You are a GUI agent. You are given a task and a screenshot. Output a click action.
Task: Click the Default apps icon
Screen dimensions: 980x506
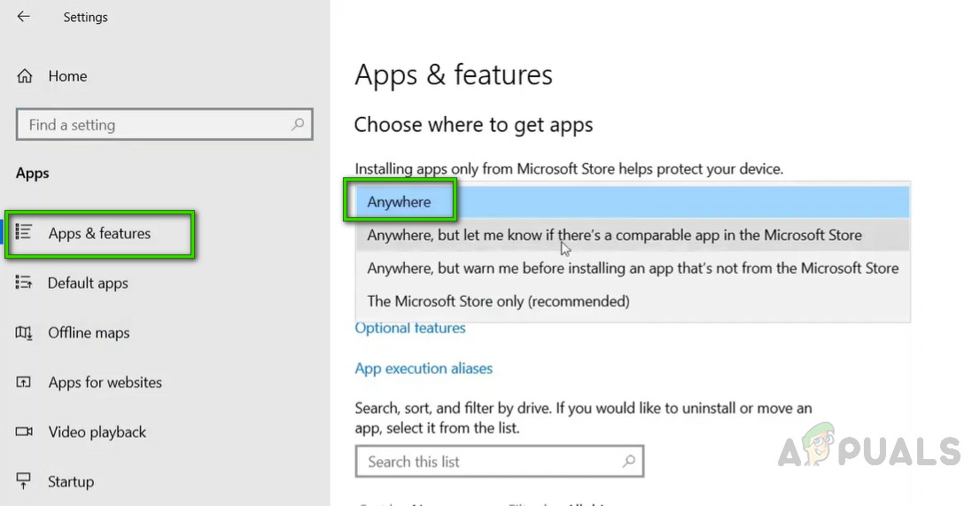point(25,283)
